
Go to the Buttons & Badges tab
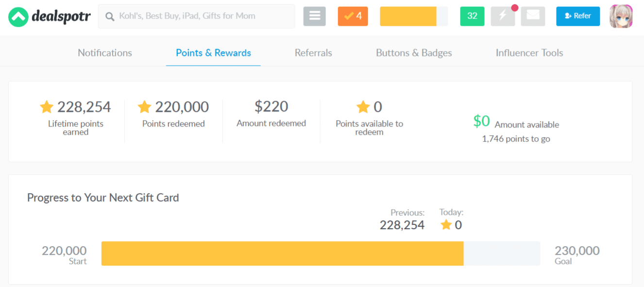[x=414, y=53]
